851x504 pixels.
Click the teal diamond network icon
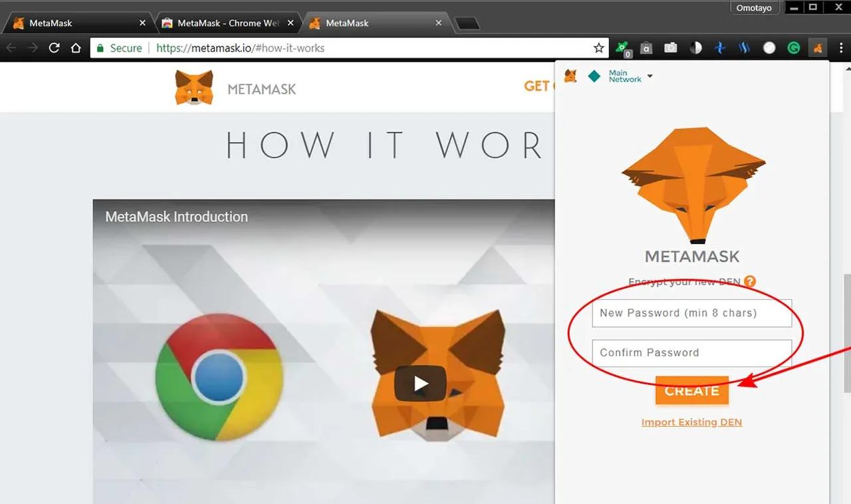pyautogui.click(x=594, y=76)
